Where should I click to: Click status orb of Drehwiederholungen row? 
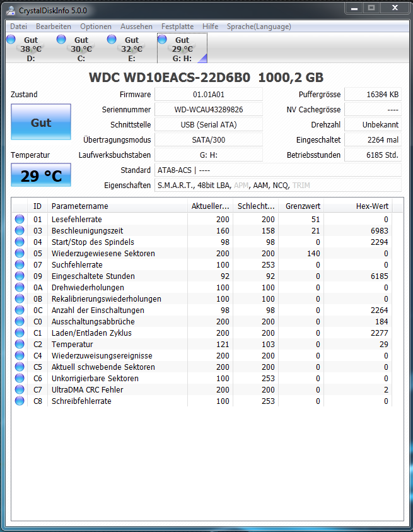click(20, 287)
